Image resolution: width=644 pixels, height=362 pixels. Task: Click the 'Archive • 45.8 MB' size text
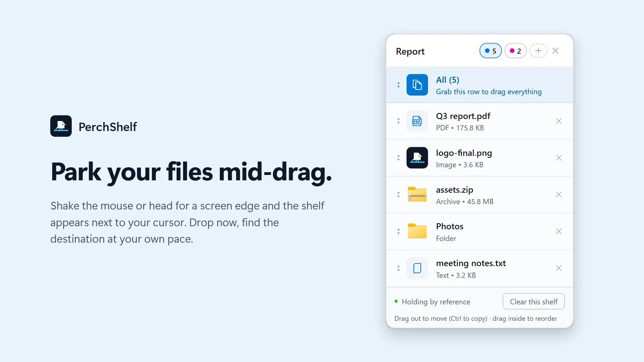click(x=465, y=202)
